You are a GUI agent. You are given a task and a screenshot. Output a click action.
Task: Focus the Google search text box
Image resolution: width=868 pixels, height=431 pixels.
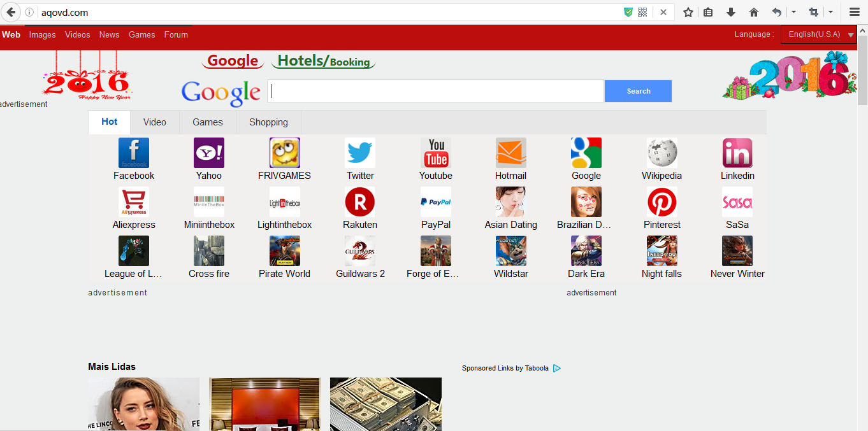click(435, 91)
